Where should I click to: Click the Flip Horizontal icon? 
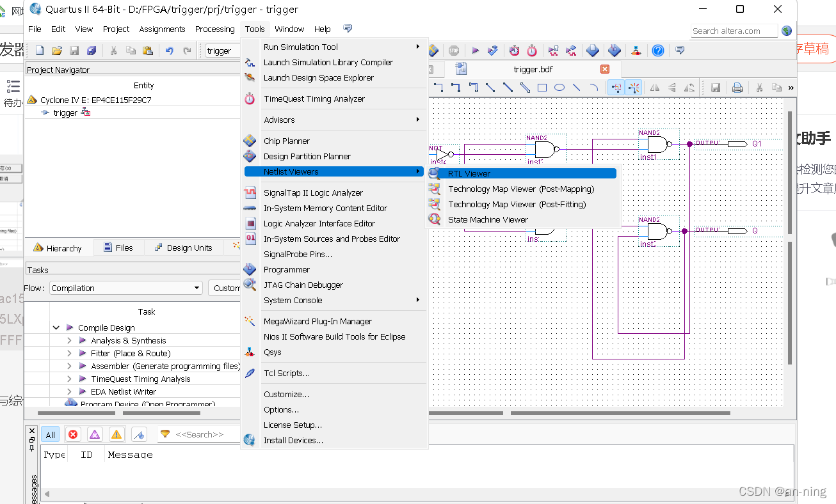[x=655, y=88]
